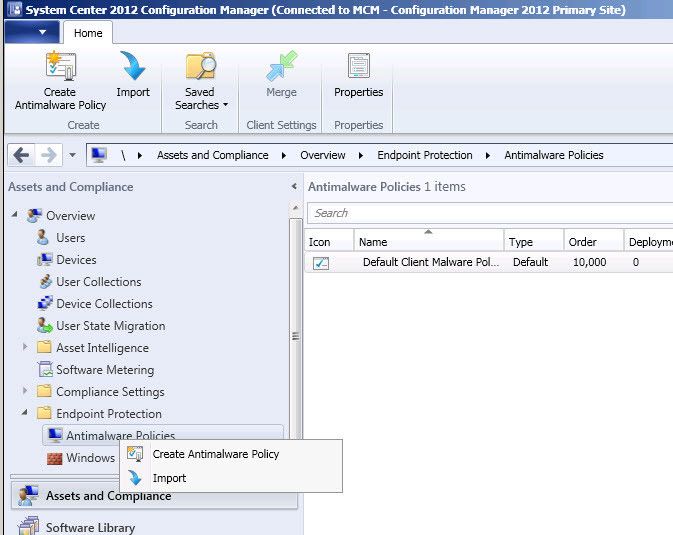Viewport: 673px width, 535px height.
Task: Select Default Client Malware Pol... row name
Action: point(431,262)
